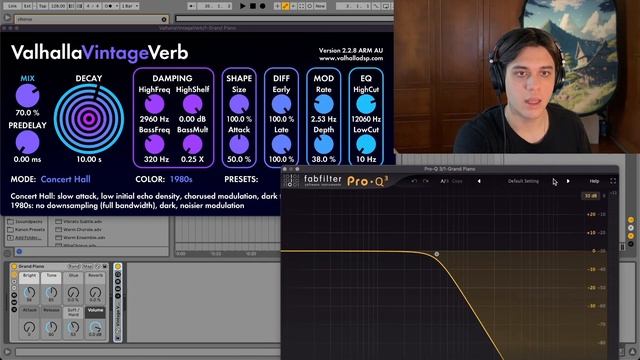640x360 pixels.
Task: Adjust the large DECAY dial
Action: coord(89,119)
